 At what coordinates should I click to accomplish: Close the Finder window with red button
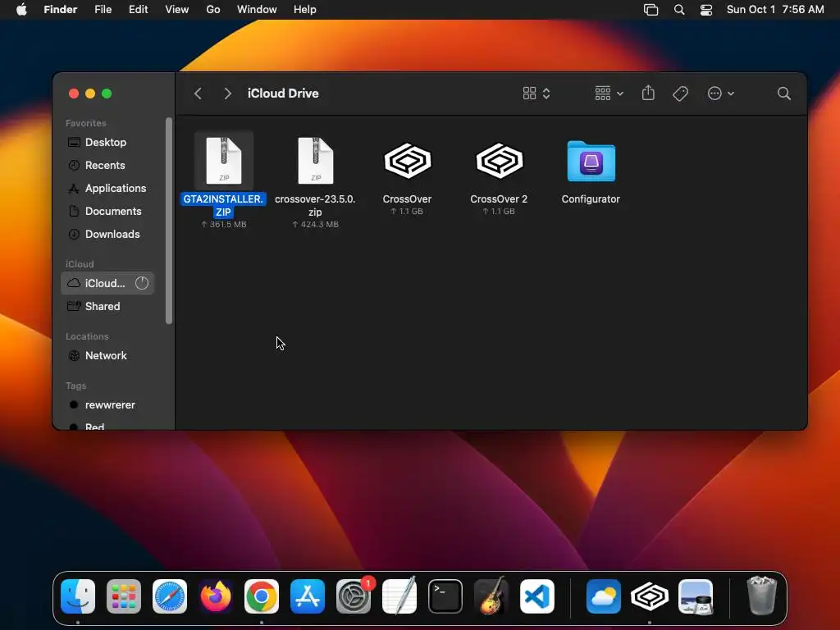click(x=74, y=94)
